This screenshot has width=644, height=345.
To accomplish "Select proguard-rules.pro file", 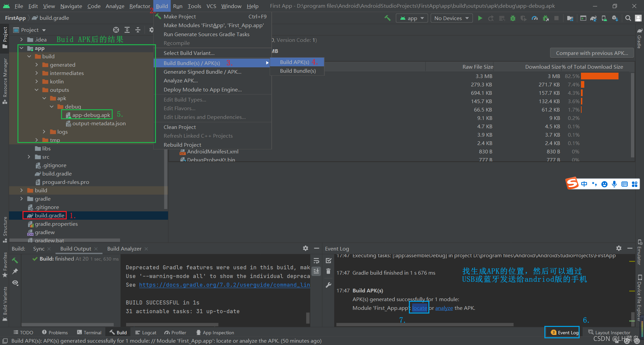I will click(62, 182).
